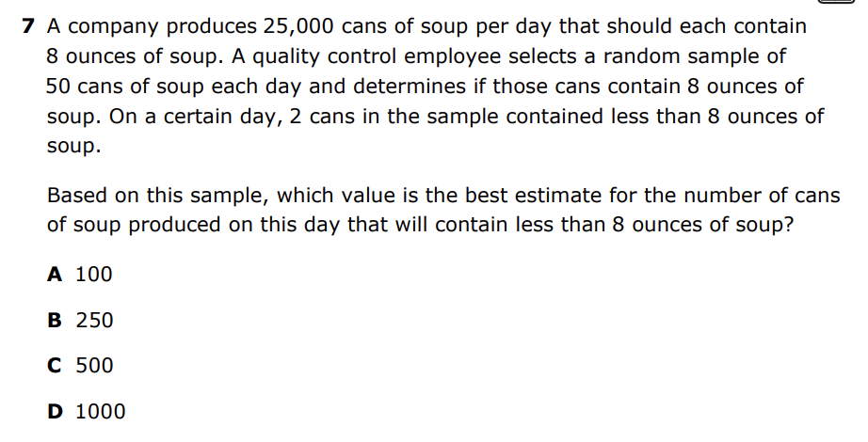Viewport: 868px width, 442px height.
Task: Select answer choice letter B
Action: click(x=55, y=321)
